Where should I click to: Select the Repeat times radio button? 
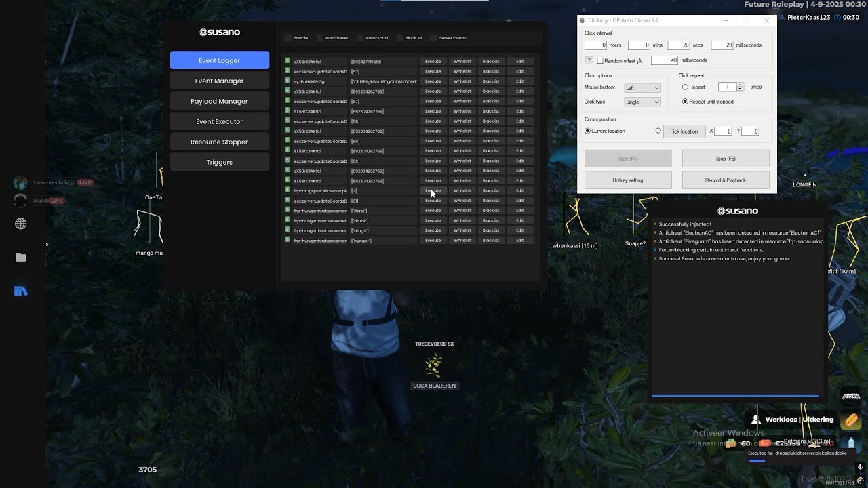[685, 87]
